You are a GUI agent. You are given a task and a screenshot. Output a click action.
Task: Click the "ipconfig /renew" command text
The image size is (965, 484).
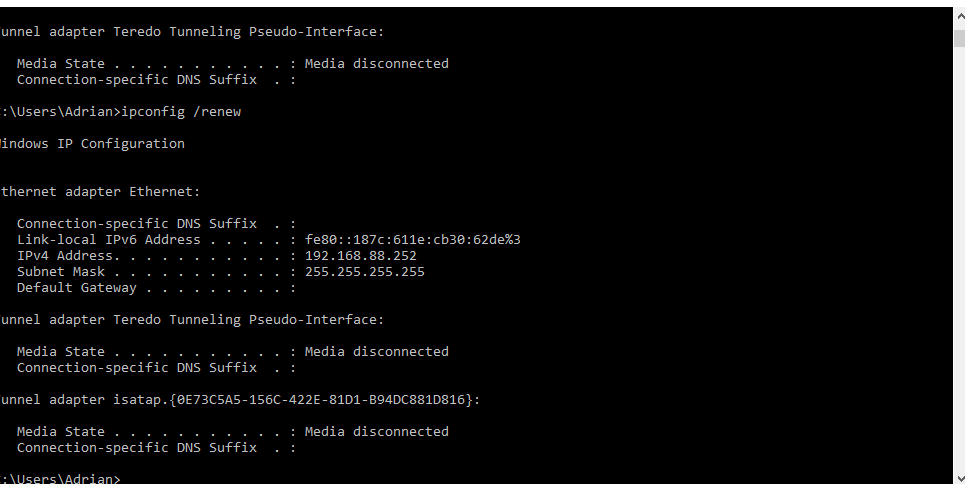(181, 112)
